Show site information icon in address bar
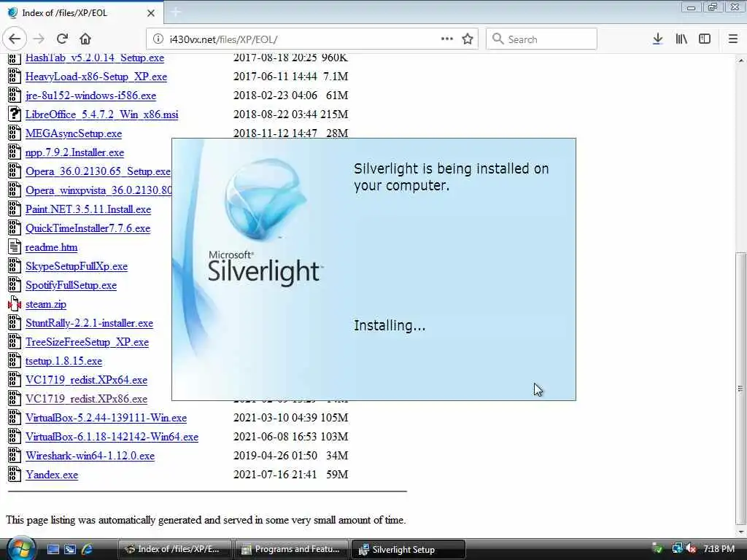Screen dimensions: 747x560 coord(158,39)
